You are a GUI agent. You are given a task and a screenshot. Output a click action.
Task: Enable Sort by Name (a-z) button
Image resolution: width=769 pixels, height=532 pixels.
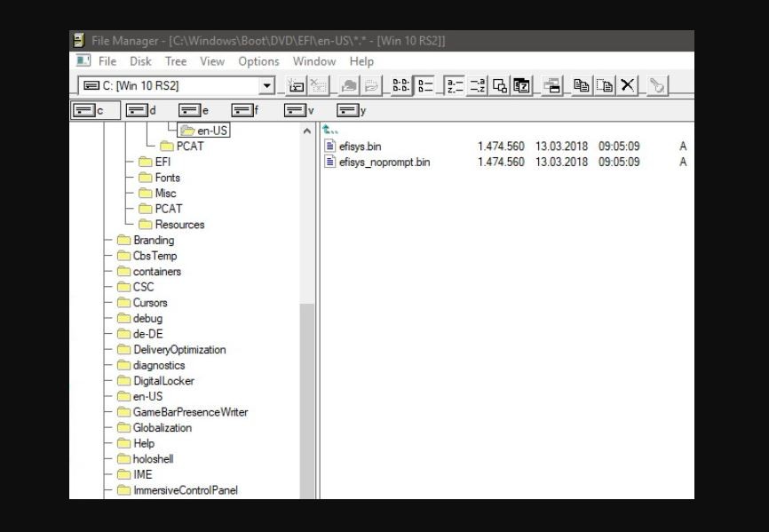[454, 86]
